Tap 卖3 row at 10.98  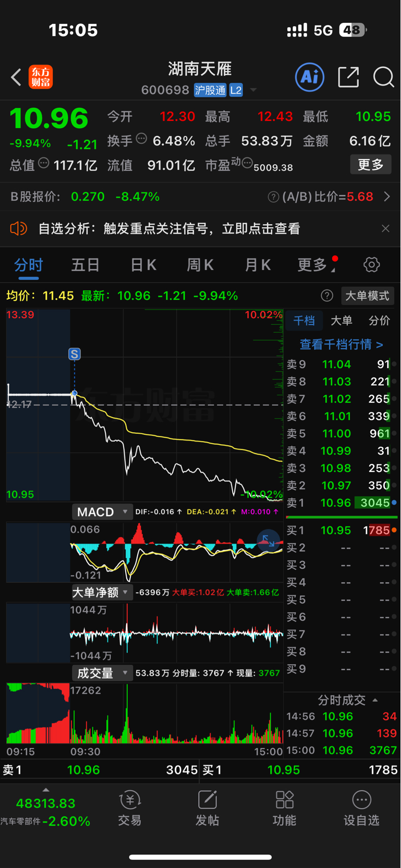(x=342, y=468)
